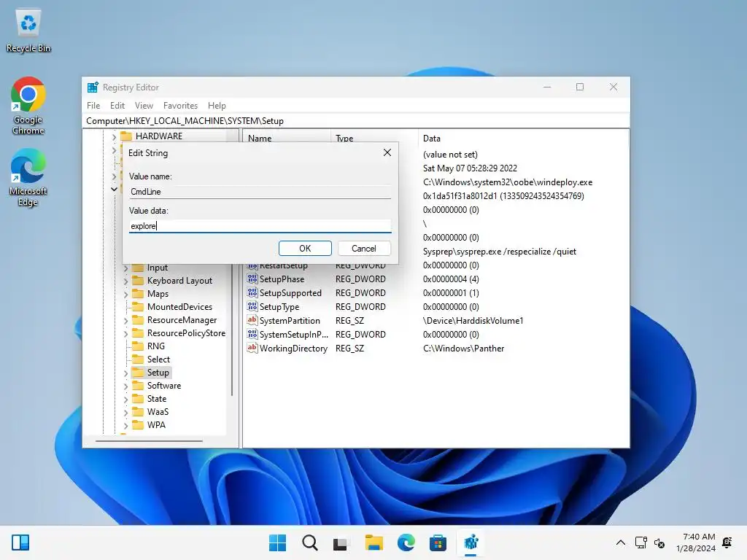The image size is (747, 560).
Task: Open the View menu
Action: [144, 105]
